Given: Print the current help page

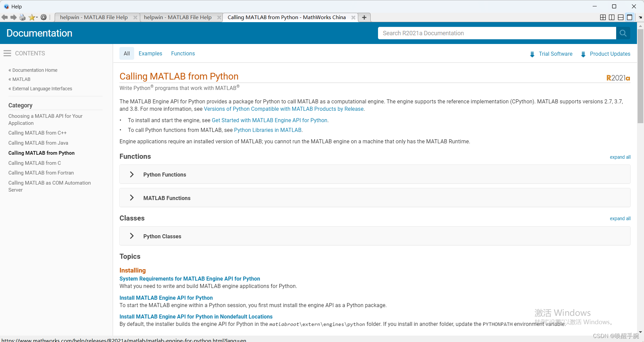Looking at the screenshot, I should pyautogui.click(x=22, y=17).
